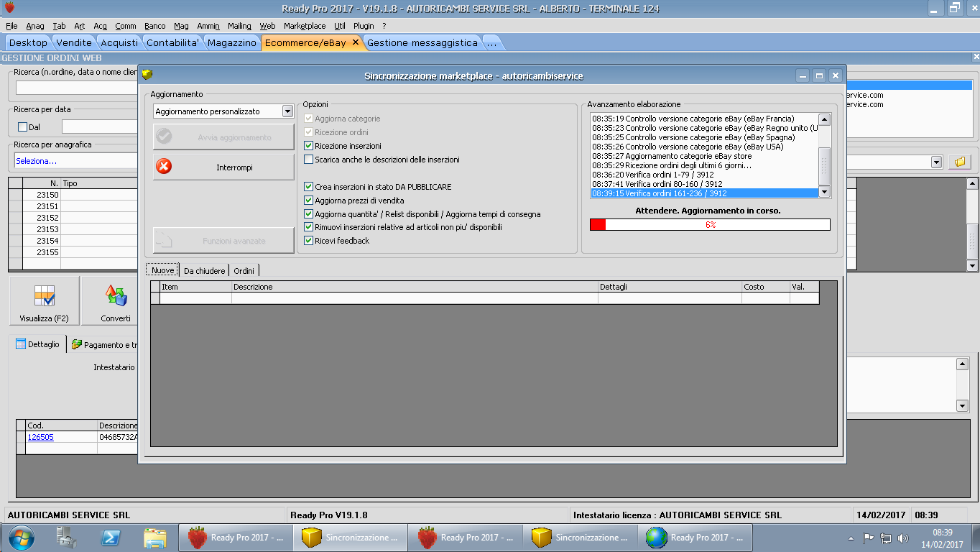Open the Dettaglio tab in Gestione Ordini Web
This screenshot has height=552, width=980.
click(38, 344)
